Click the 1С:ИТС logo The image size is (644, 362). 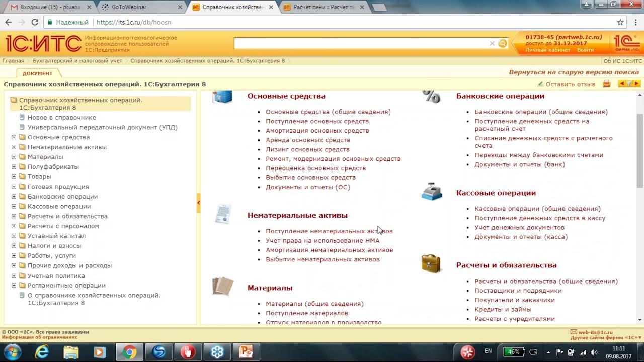[x=43, y=44]
